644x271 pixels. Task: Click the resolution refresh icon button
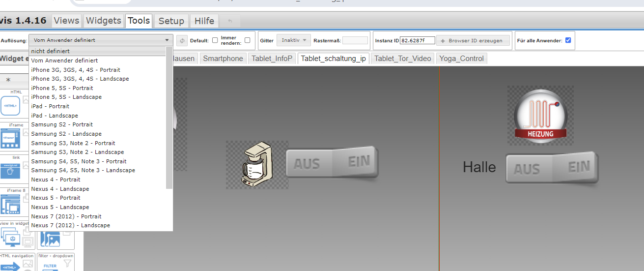[182, 40]
